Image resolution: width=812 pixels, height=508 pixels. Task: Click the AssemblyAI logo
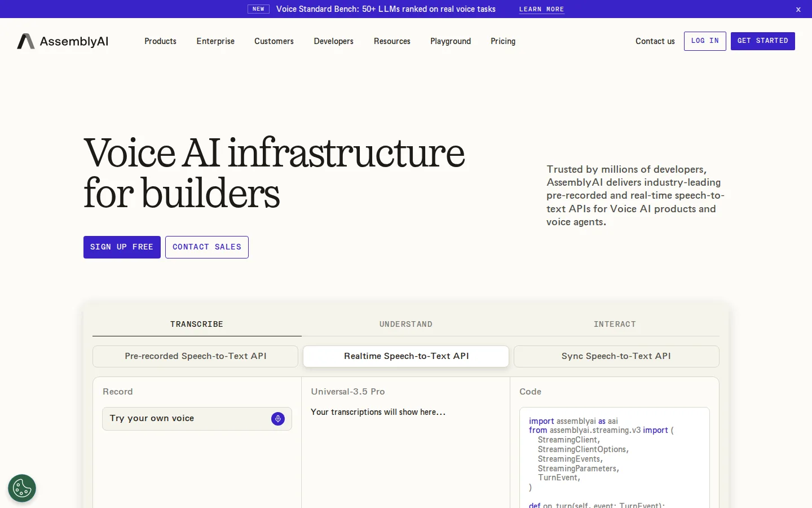click(x=63, y=41)
